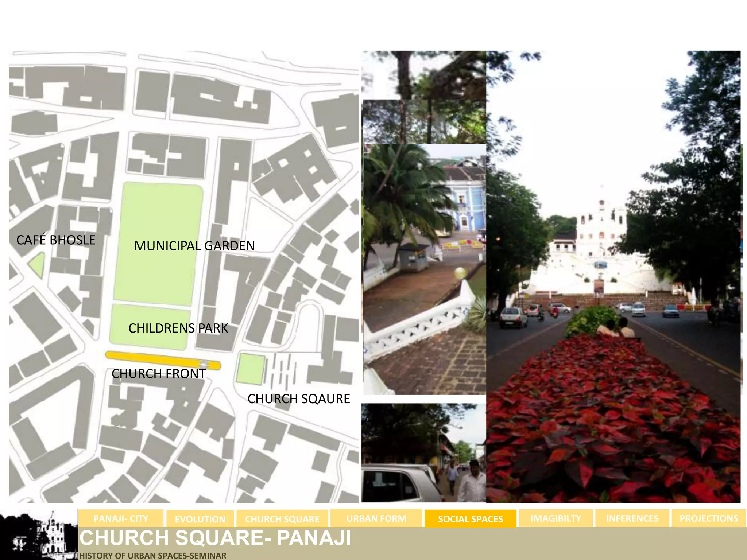Click the small green triangle near Café Bhosle
Screen dimensions: 747x560
tap(38, 265)
